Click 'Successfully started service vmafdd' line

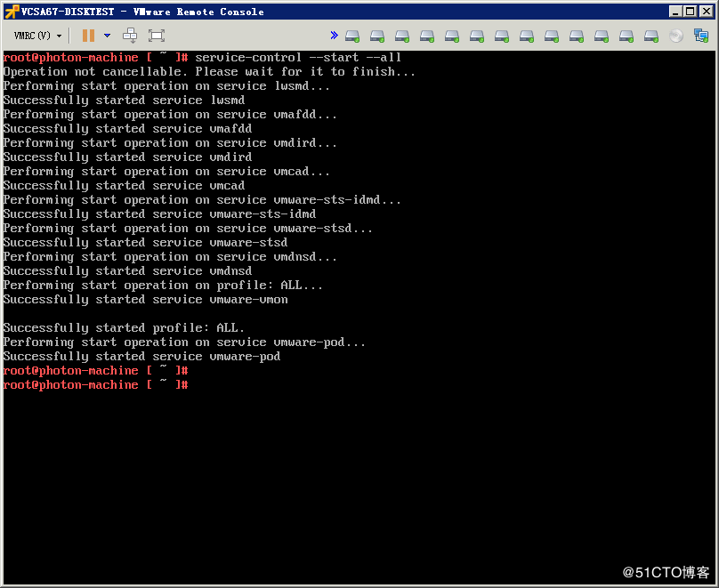[x=127, y=128]
